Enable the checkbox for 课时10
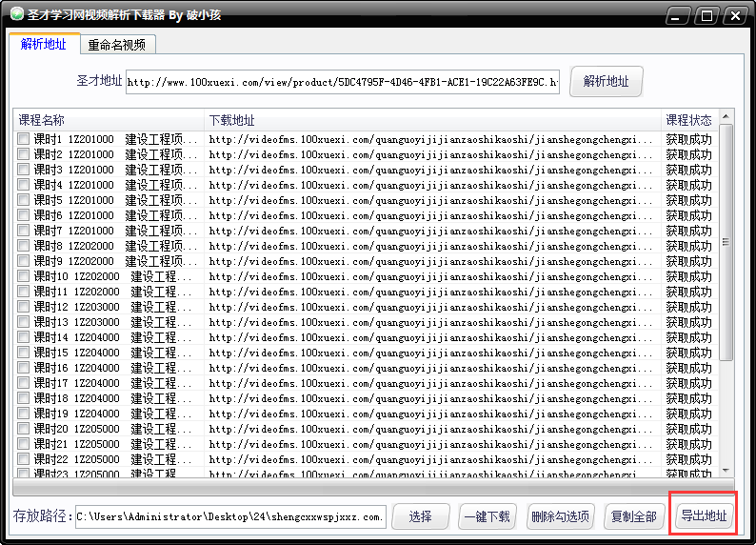The image size is (756, 545). (x=23, y=276)
